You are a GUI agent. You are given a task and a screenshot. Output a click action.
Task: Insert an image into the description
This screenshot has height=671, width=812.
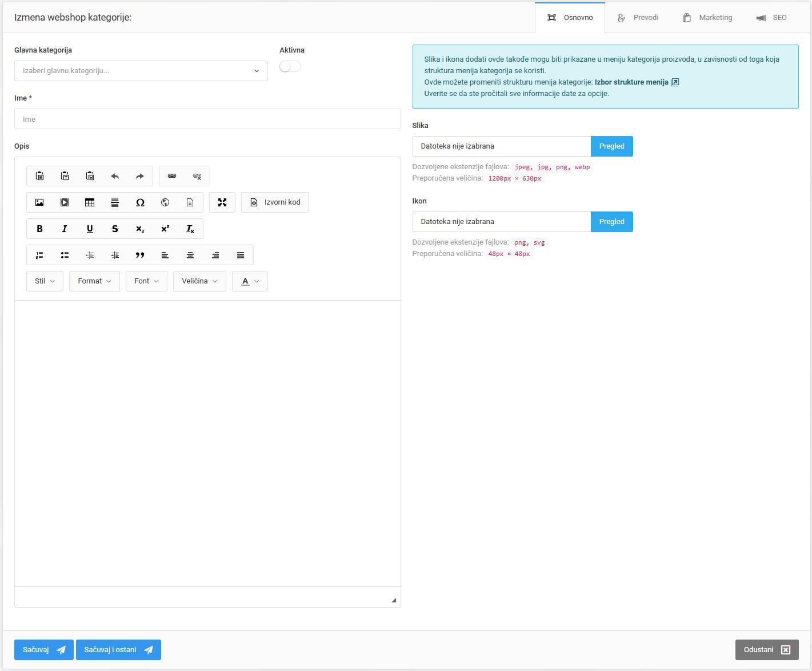(x=39, y=202)
